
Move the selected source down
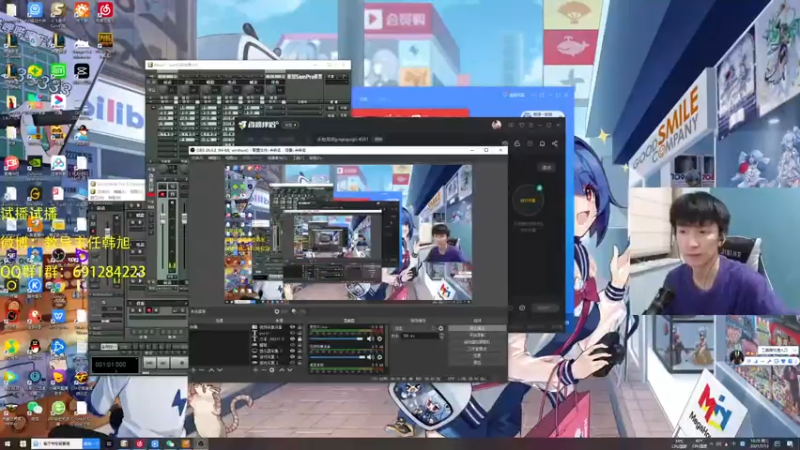pyautogui.click(x=290, y=370)
